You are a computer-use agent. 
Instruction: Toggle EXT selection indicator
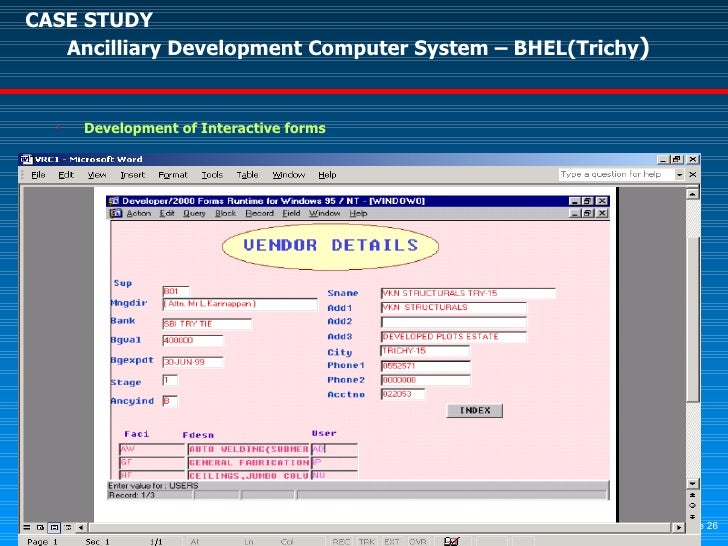pos(391,541)
